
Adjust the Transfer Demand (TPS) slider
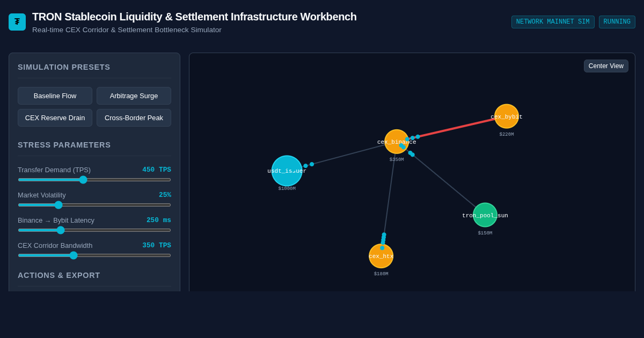(94, 180)
